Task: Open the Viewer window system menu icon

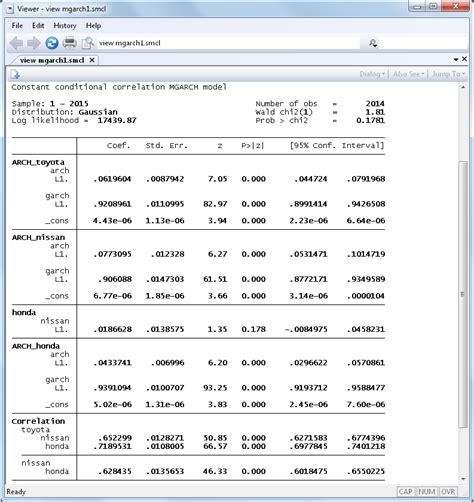Action: click(x=10, y=9)
